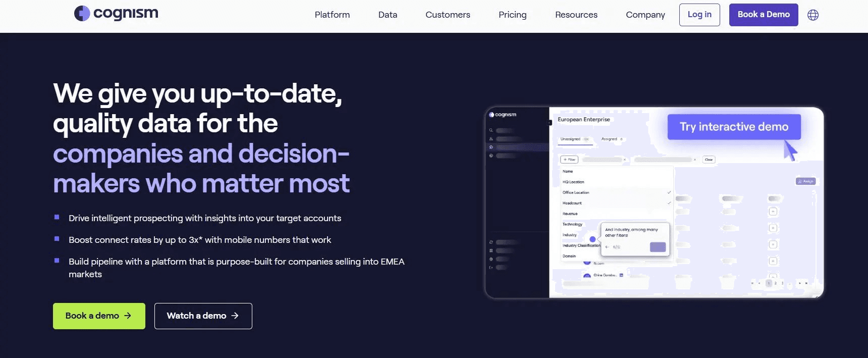Image resolution: width=868 pixels, height=358 pixels.
Task: Open the Platform menu
Action: click(332, 15)
